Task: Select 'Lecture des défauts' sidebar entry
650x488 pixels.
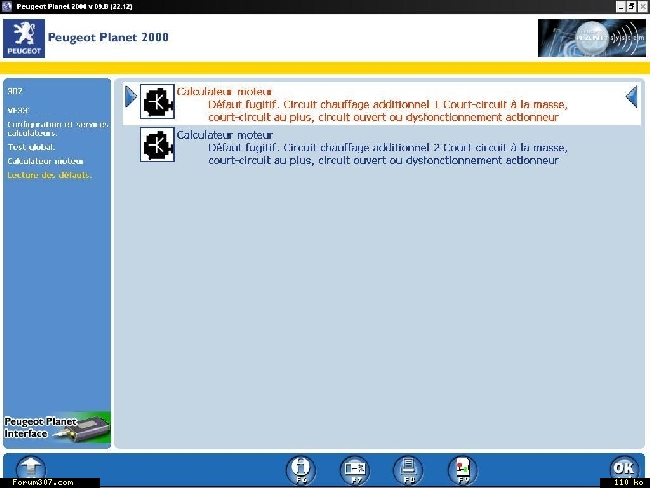Action: 49,175
